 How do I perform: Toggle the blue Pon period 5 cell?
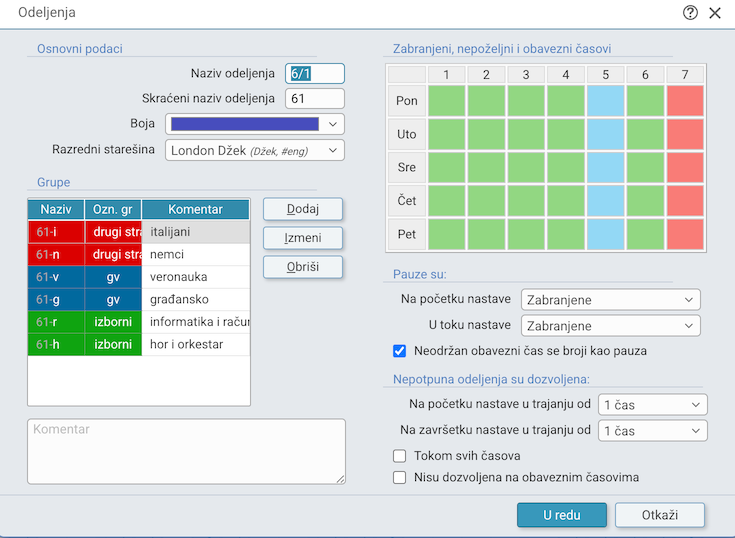tap(606, 101)
